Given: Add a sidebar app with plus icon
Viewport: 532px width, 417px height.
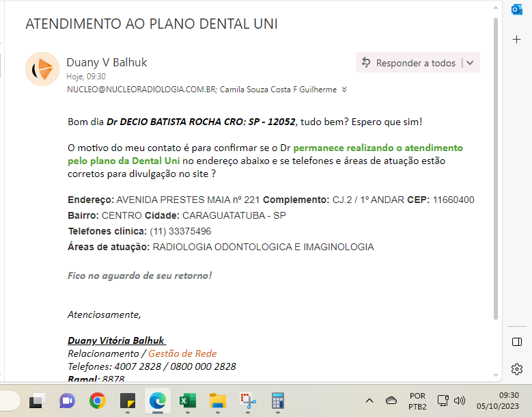Looking at the screenshot, I should coord(516,40).
